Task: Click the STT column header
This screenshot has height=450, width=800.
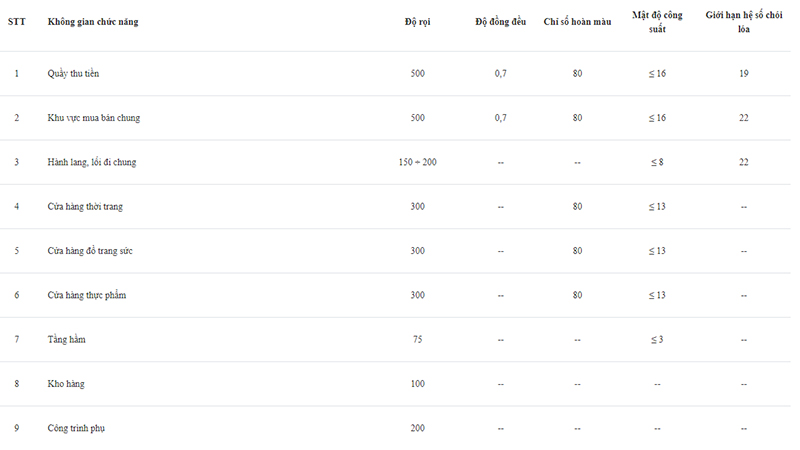Action: click(x=16, y=22)
